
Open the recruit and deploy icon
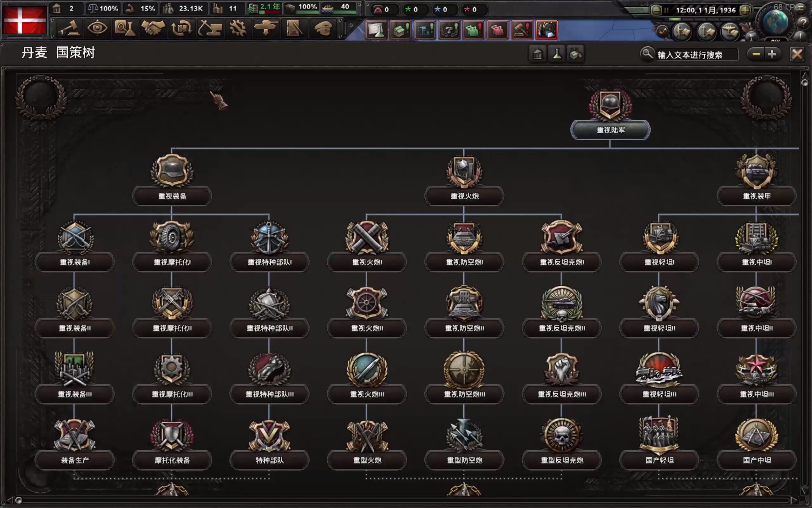266,28
